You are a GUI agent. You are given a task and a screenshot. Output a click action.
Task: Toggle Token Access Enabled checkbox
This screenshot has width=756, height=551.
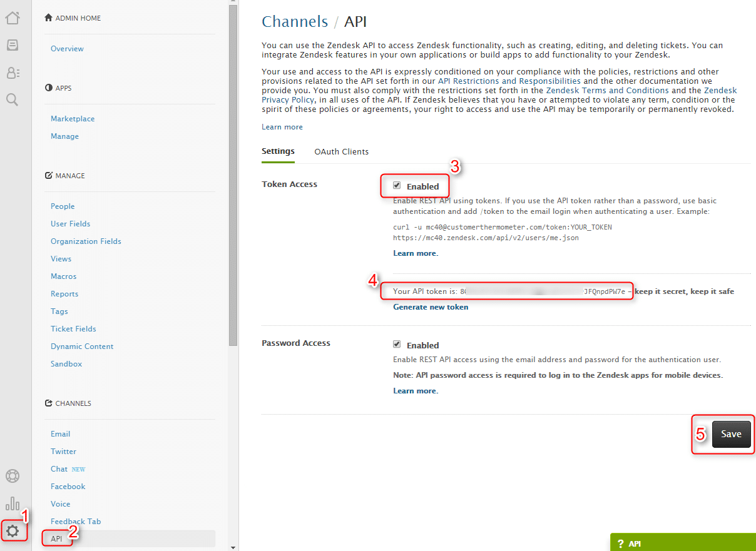pos(397,186)
